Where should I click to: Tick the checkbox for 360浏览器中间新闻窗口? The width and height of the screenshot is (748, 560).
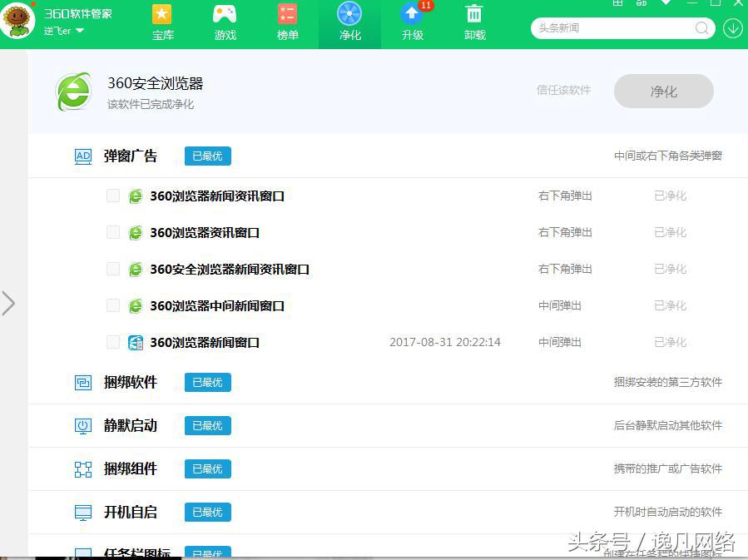coord(113,305)
